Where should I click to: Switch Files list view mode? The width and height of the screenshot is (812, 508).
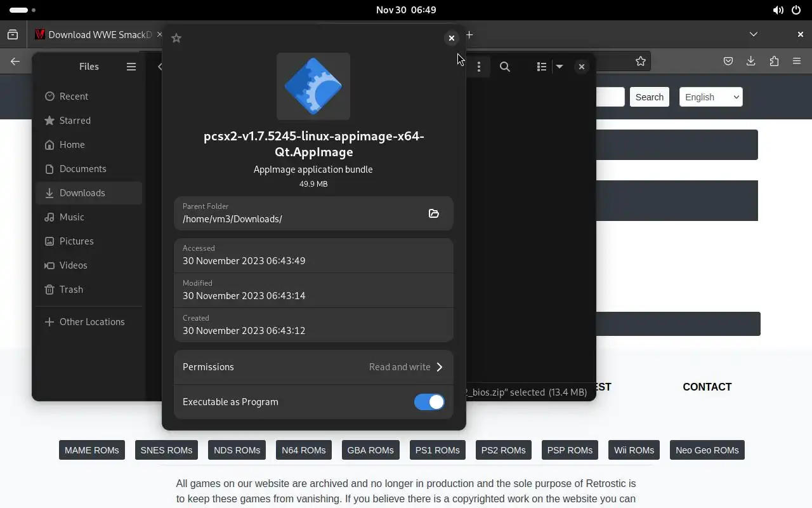(541, 67)
